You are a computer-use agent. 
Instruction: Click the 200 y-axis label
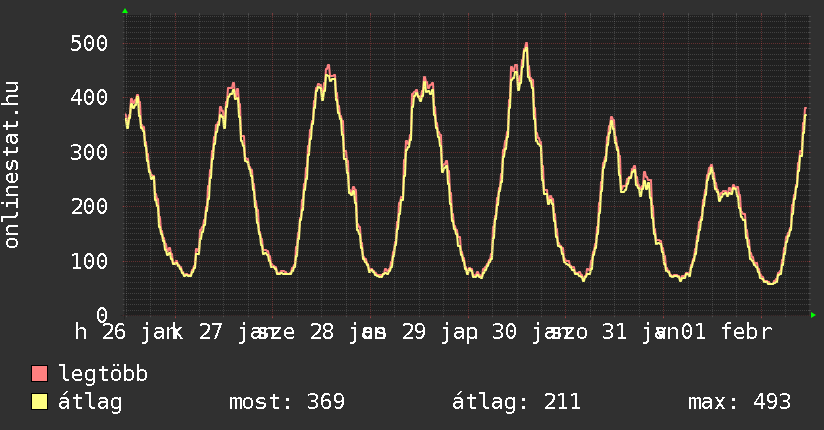[89, 206]
